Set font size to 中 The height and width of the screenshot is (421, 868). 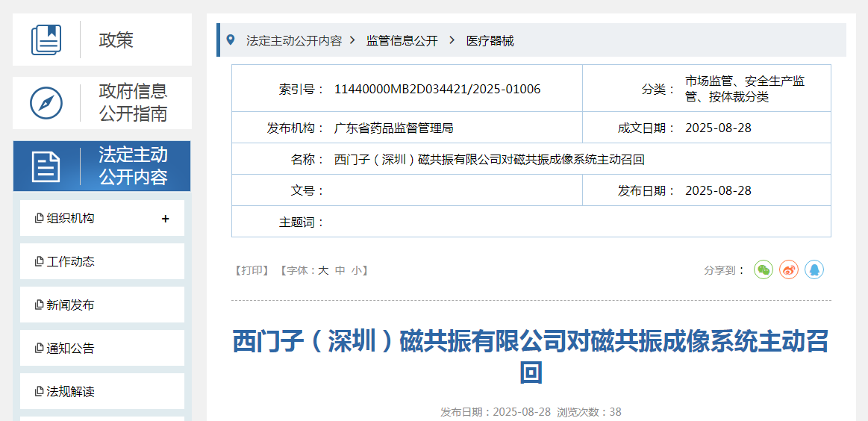[x=340, y=270]
